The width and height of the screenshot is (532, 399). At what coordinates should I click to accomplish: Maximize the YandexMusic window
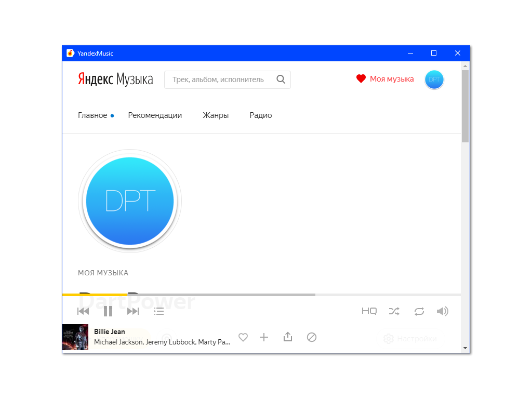[434, 54]
